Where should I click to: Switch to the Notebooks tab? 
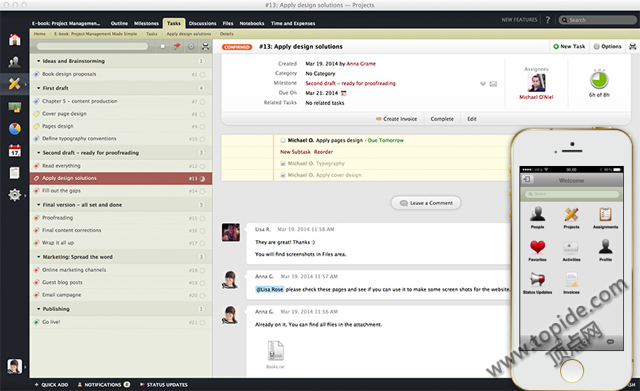(252, 23)
